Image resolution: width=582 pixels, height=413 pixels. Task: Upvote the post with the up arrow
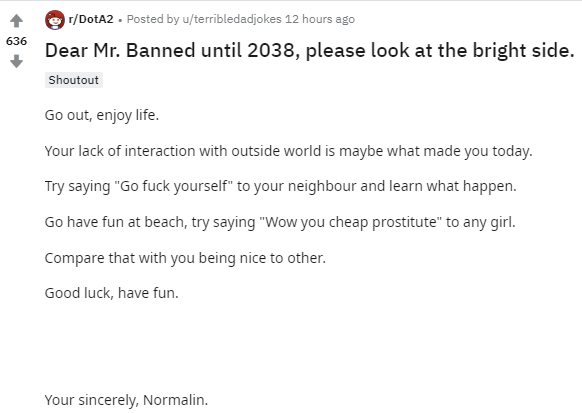coord(16,21)
